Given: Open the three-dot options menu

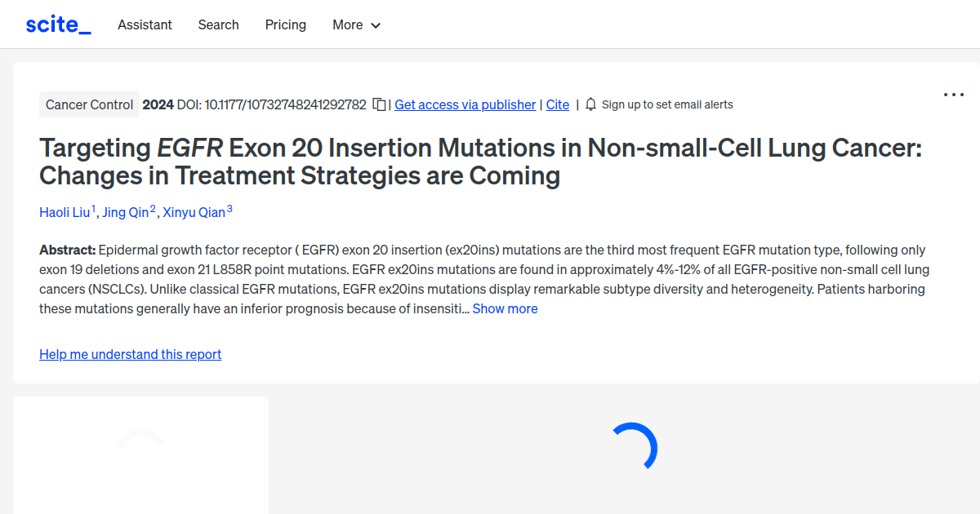Looking at the screenshot, I should 953,95.
